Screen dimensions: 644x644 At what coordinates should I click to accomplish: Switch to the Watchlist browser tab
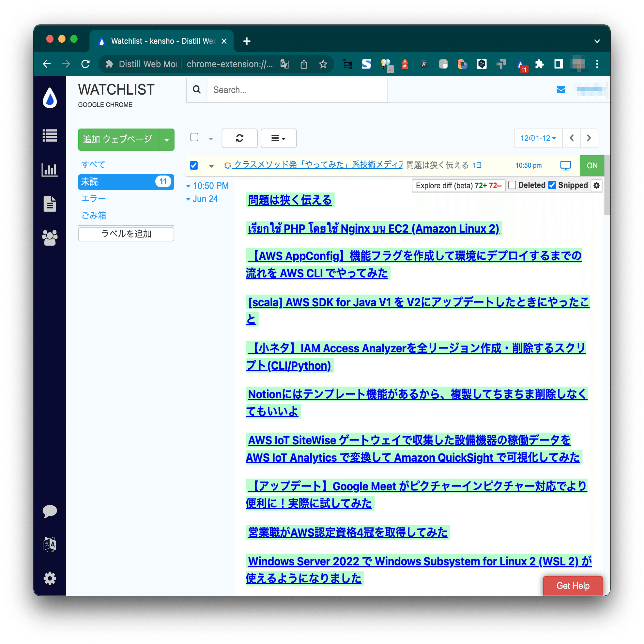pyautogui.click(x=161, y=41)
